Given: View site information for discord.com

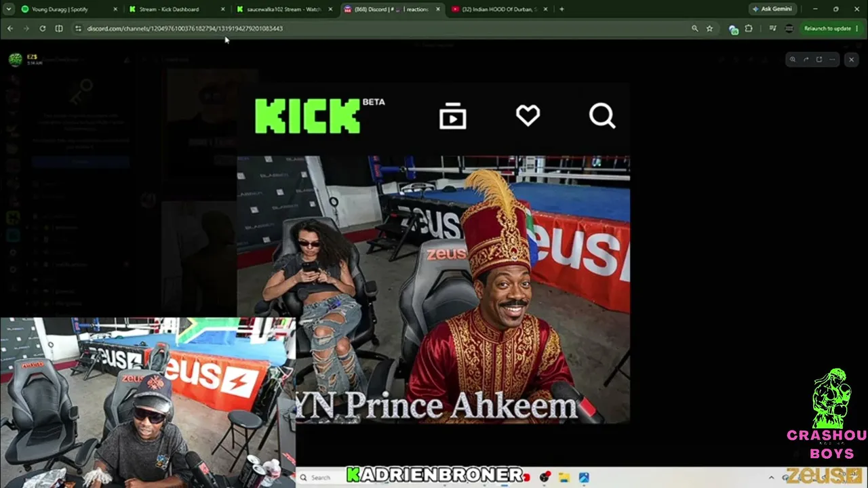Looking at the screenshot, I should tap(78, 28).
